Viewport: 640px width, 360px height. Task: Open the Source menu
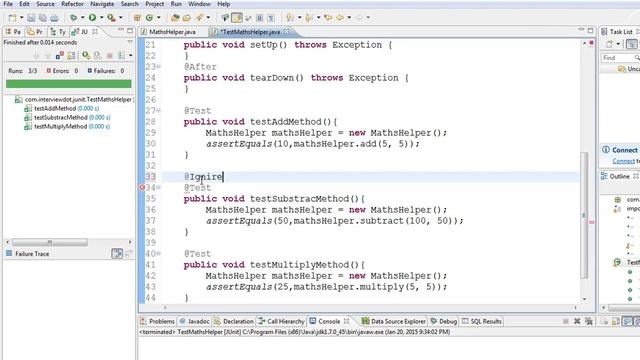(x=45, y=4)
